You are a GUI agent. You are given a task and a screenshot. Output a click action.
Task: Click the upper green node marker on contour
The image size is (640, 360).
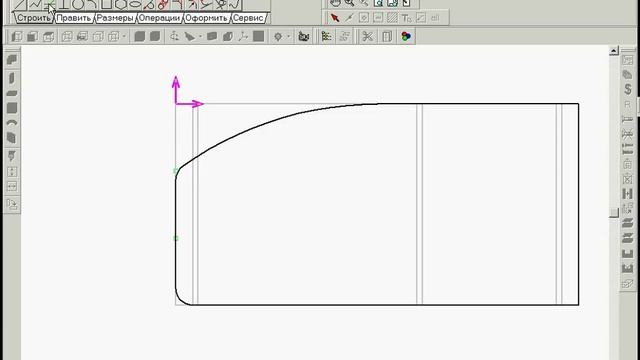[176, 171]
